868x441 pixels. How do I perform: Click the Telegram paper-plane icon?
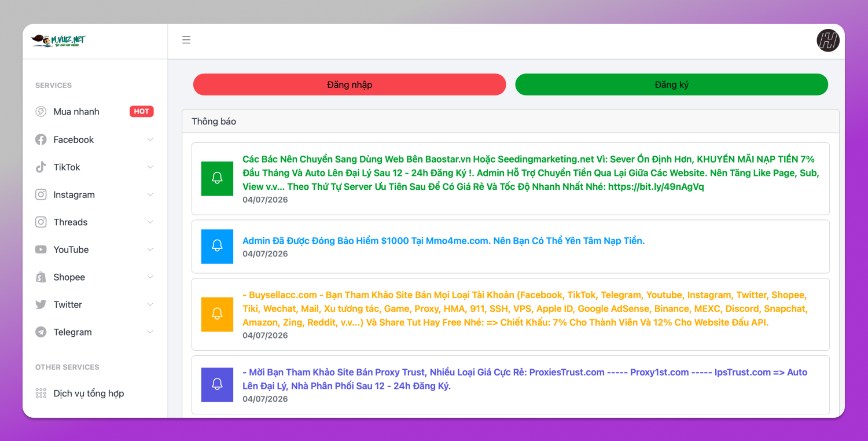[x=41, y=332]
